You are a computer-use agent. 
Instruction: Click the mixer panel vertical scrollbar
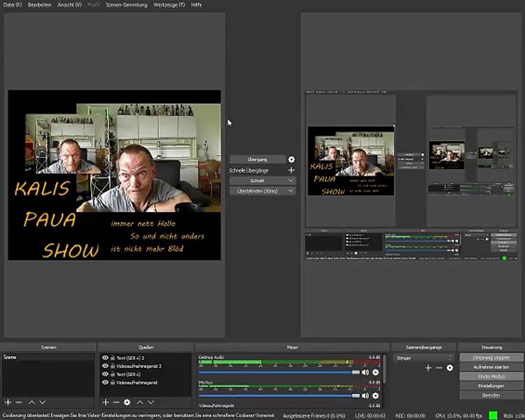[x=384, y=369]
